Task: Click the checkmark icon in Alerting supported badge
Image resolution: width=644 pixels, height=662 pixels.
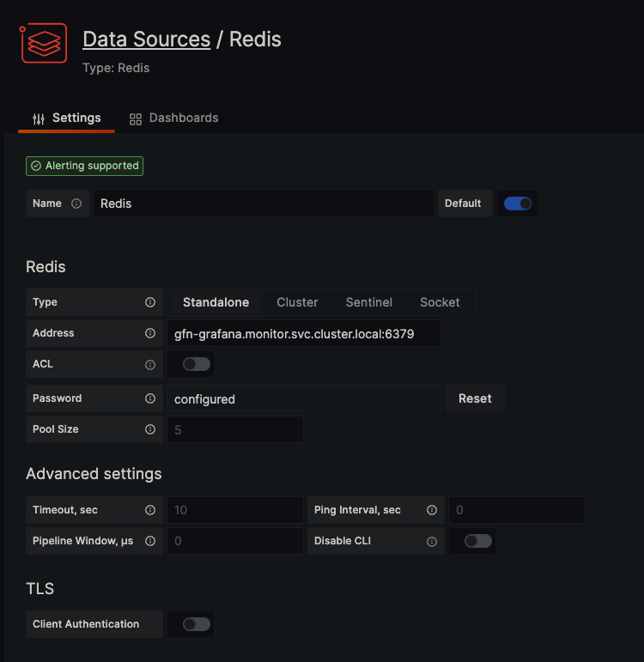Action: tap(36, 166)
